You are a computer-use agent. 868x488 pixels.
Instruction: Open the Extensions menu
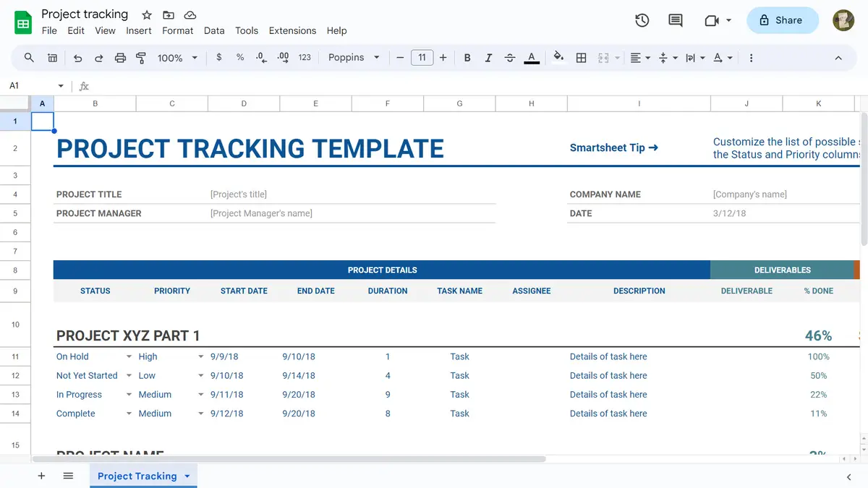coord(292,30)
